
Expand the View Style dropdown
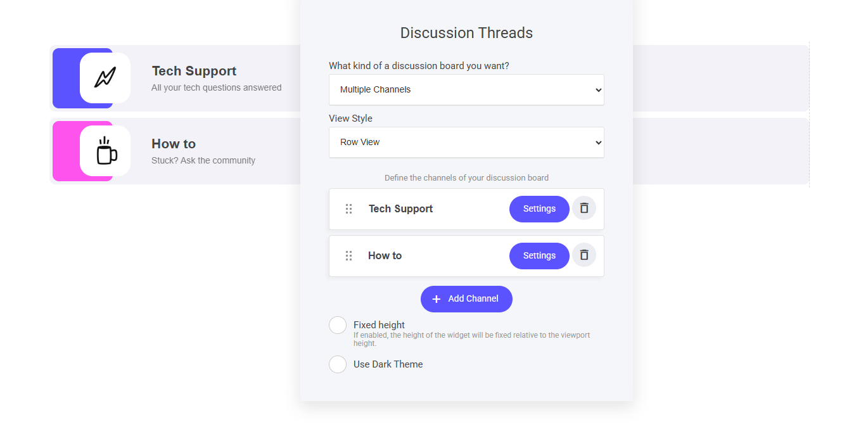pos(466,143)
